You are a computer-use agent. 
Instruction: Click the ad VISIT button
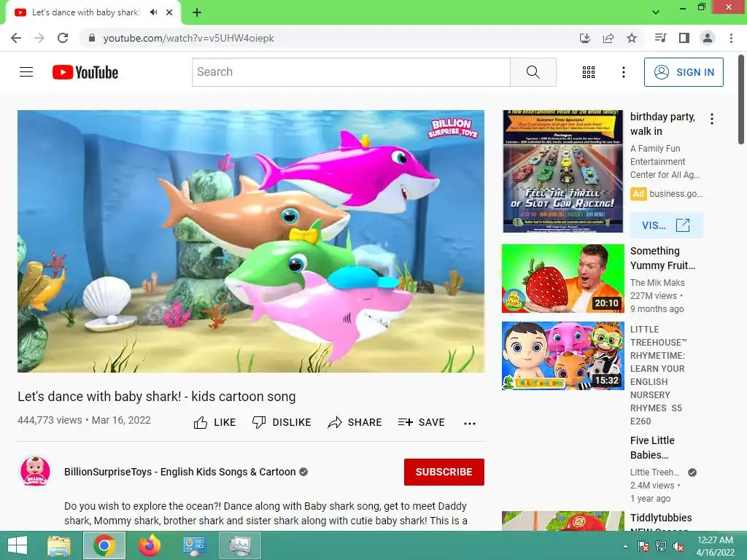666,225
